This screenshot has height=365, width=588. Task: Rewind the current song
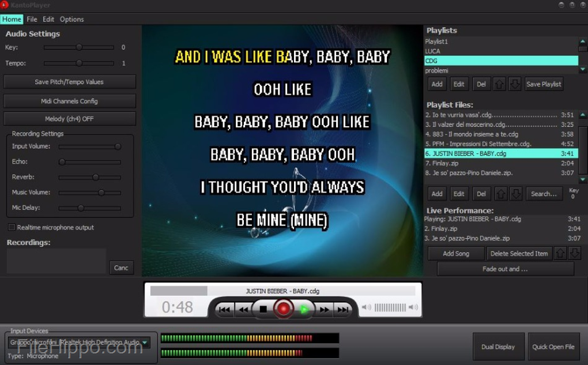click(x=243, y=310)
